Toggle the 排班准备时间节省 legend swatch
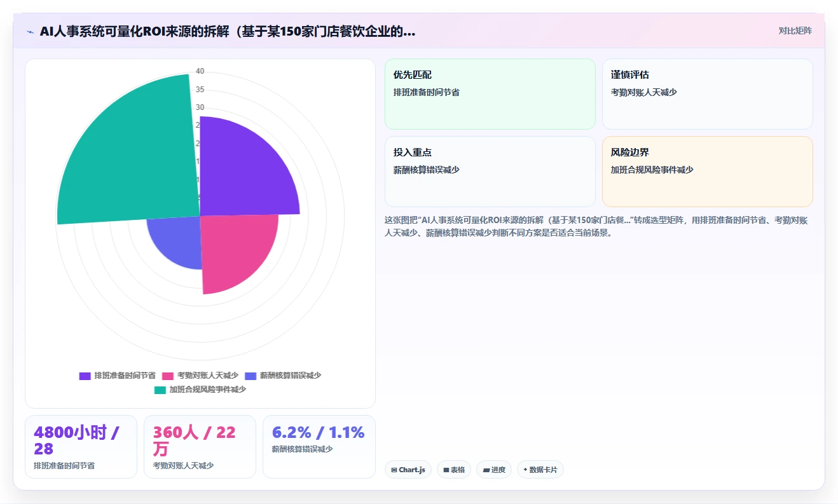838x504 pixels. [x=85, y=376]
